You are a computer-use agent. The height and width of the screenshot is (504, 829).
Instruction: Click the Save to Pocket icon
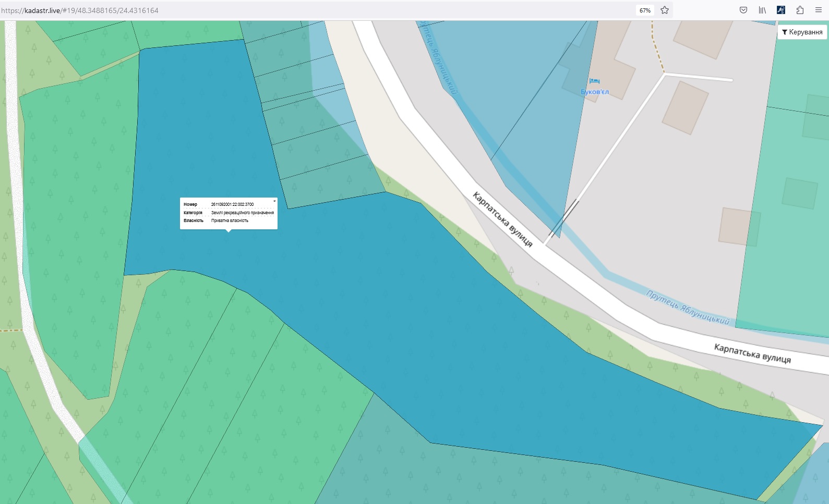pyautogui.click(x=743, y=10)
